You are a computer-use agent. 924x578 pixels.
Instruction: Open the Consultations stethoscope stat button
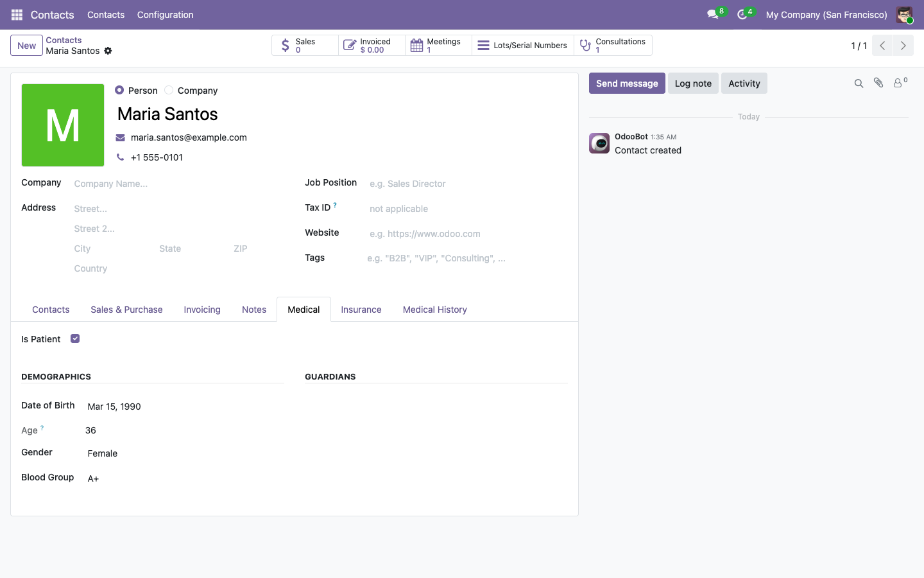613,46
